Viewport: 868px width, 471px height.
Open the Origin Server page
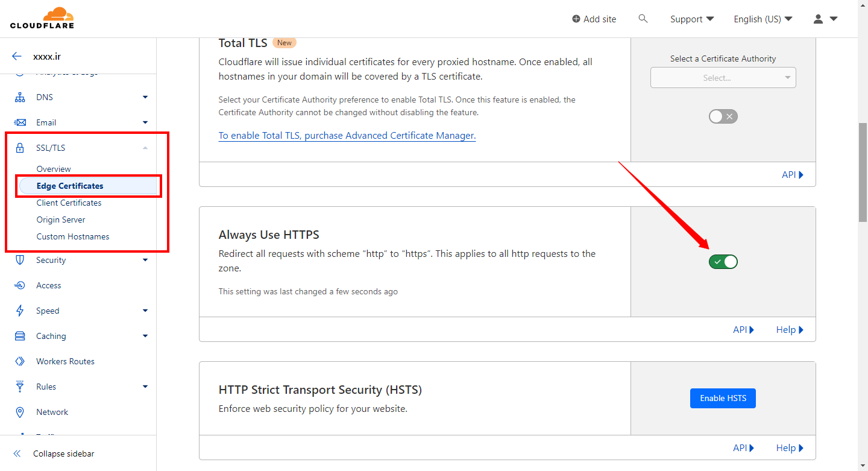pyautogui.click(x=61, y=220)
